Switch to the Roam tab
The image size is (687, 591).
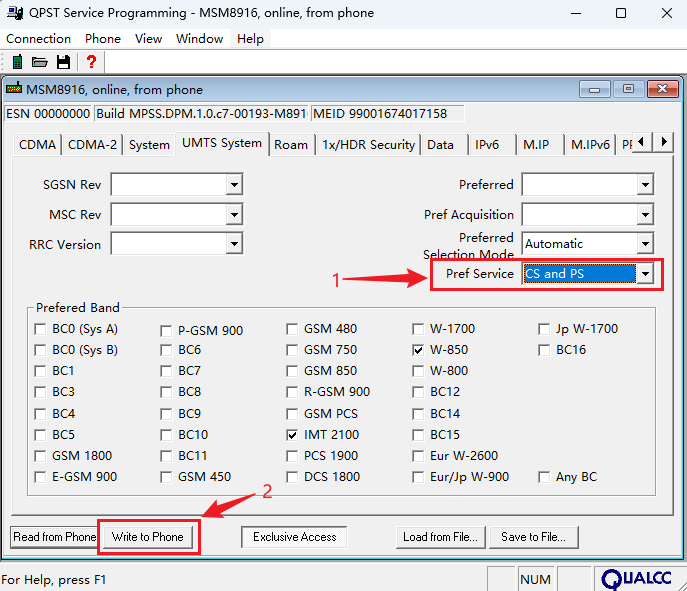(x=291, y=145)
